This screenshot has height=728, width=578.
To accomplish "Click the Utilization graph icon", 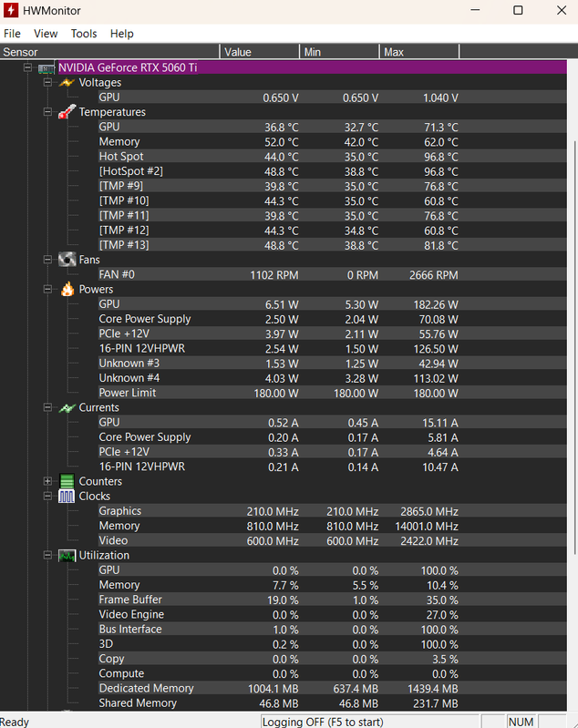I will point(67,555).
